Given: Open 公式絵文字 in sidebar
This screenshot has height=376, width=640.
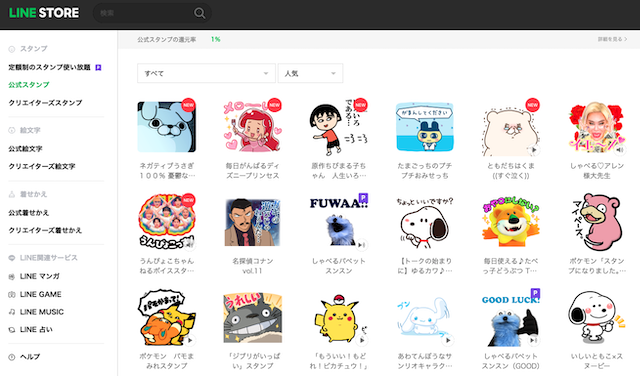Looking at the screenshot, I should 25,149.
